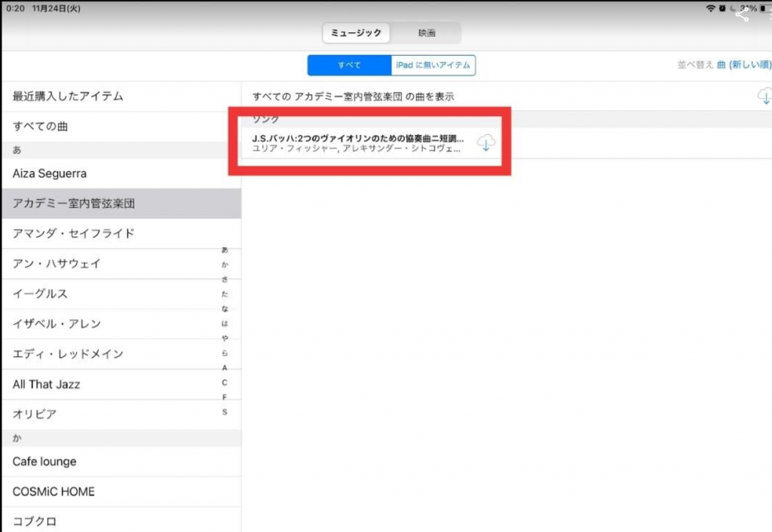This screenshot has width=772, height=532.
Task: Select artist アカデミー室内管弦楽団
Action: pyautogui.click(x=121, y=203)
